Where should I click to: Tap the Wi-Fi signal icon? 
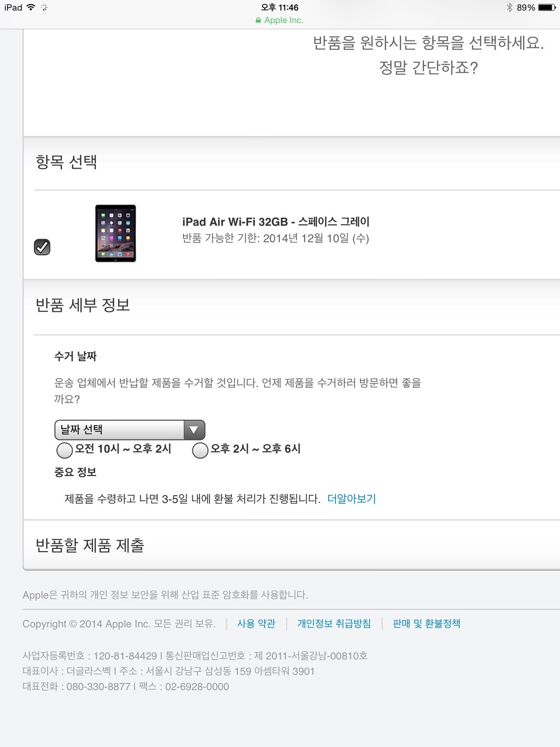click(31, 7)
